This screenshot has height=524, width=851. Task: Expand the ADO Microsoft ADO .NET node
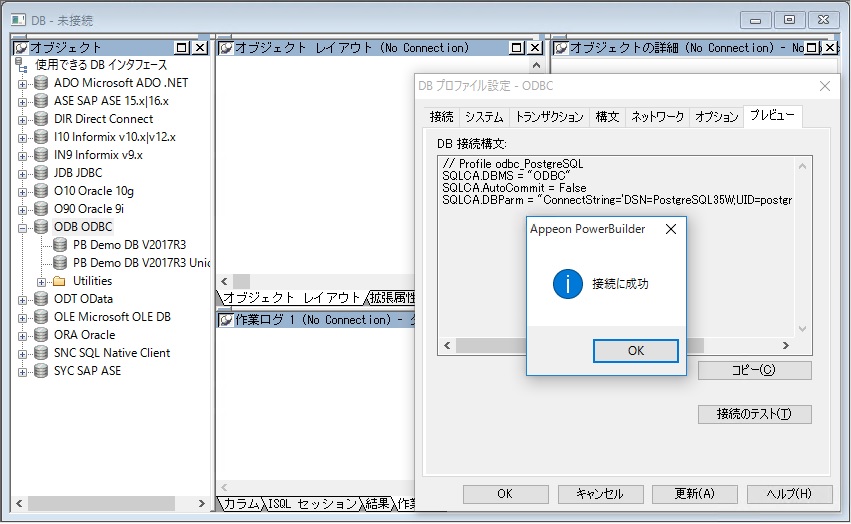[22, 84]
